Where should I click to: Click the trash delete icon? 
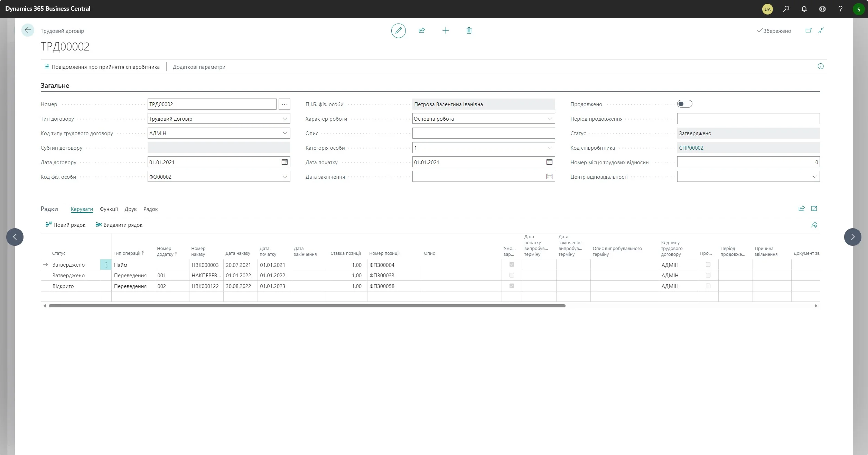(469, 31)
